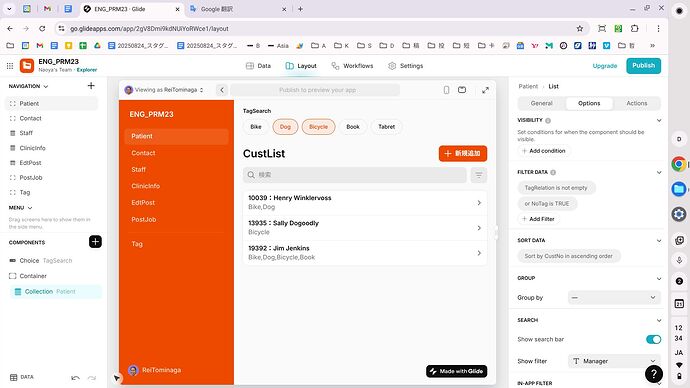Open the DATA panel at bottom left
Viewport: 690px width, 388px height.
click(x=22, y=377)
